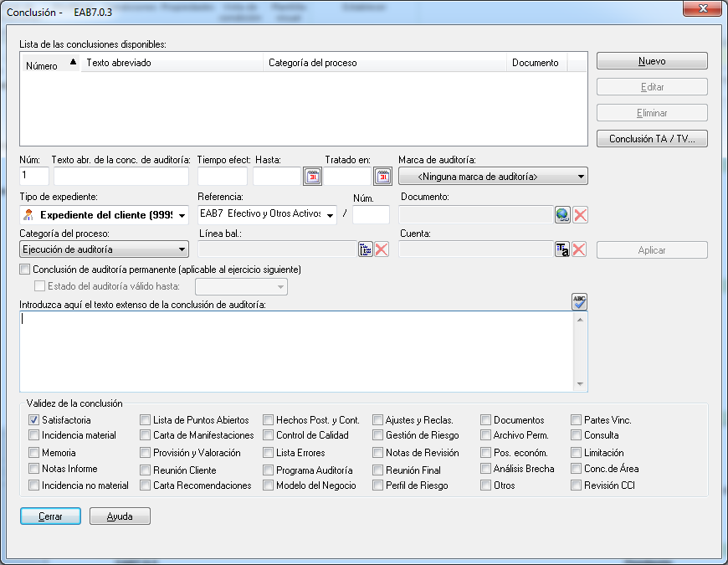Open the Hasta date calendar picker
Screen dimensions: 728x565
(312, 177)
